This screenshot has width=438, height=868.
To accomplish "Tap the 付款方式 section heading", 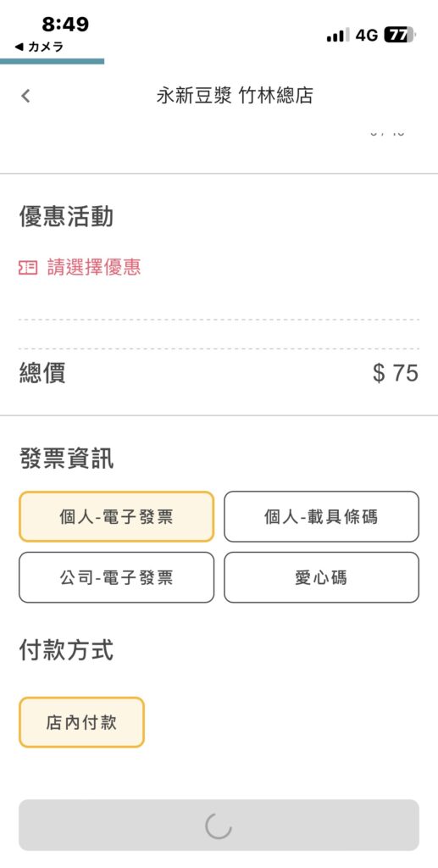I will pos(66,650).
